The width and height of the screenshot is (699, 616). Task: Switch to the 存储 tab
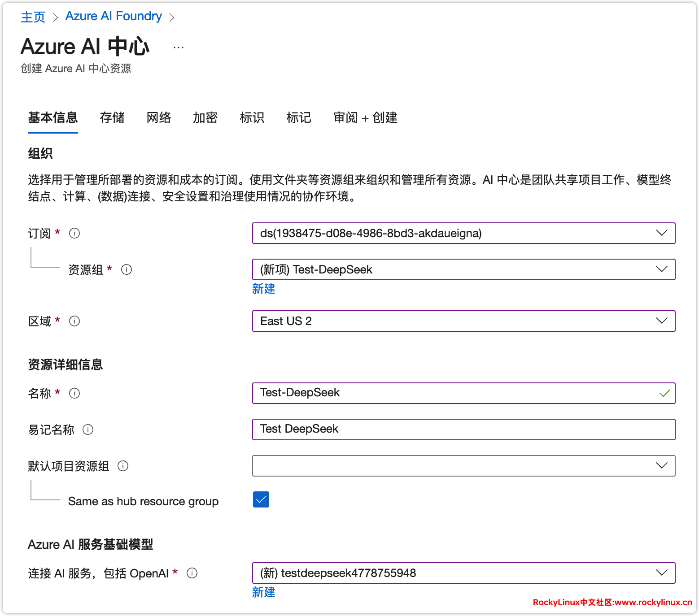112,117
